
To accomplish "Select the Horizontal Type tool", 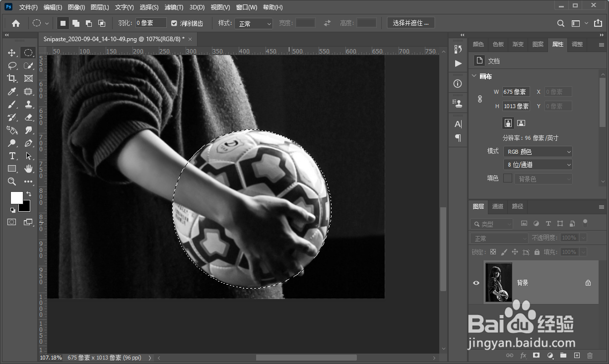I will click(x=12, y=156).
